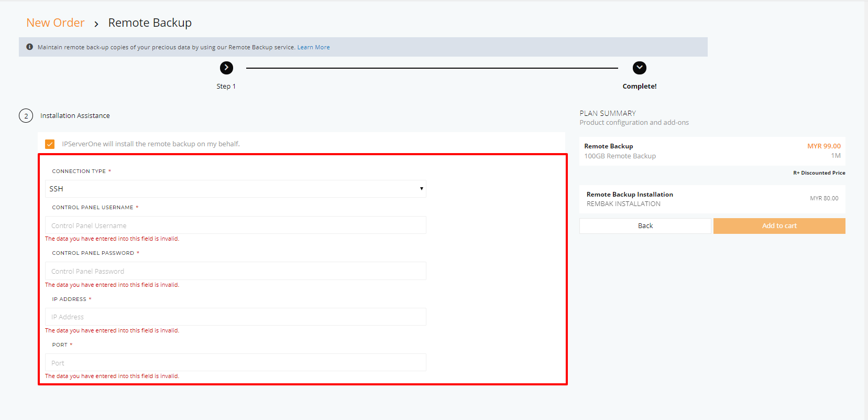Select the Port input field
The width and height of the screenshot is (868, 420).
click(x=236, y=362)
